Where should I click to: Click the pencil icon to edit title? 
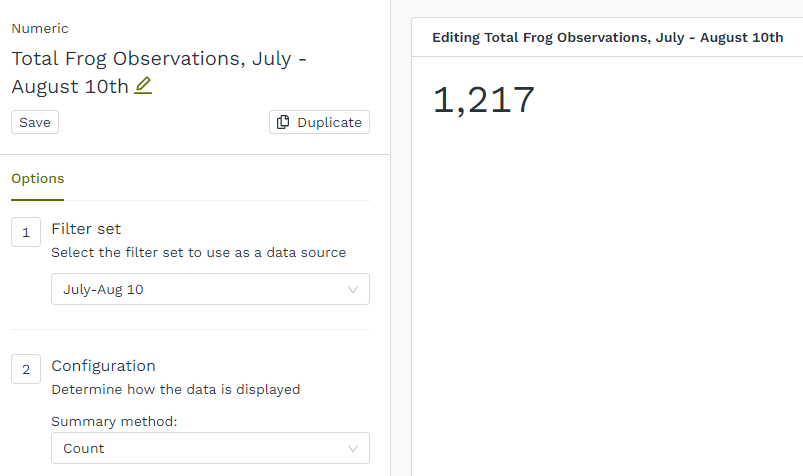click(143, 86)
